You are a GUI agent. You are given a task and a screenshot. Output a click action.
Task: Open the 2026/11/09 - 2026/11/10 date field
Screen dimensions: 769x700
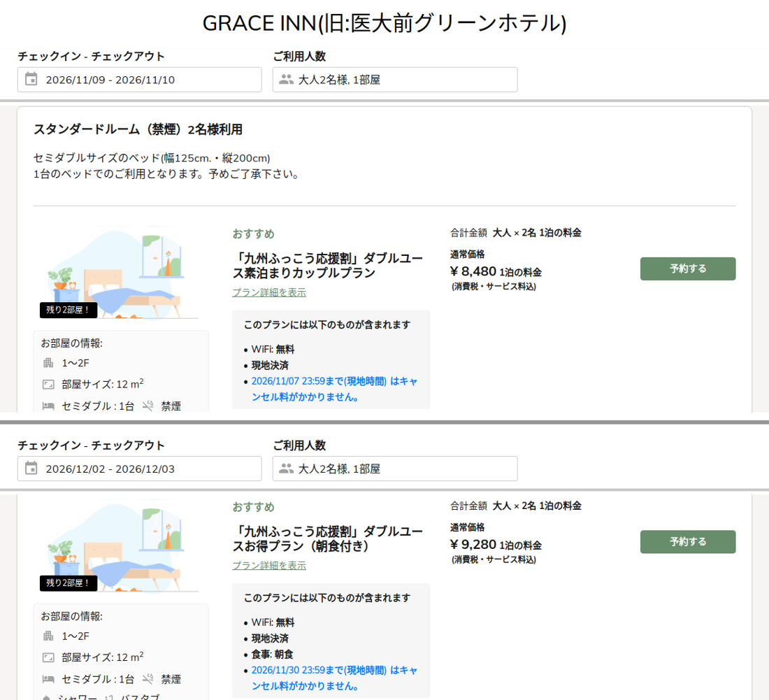pyautogui.click(x=139, y=80)
